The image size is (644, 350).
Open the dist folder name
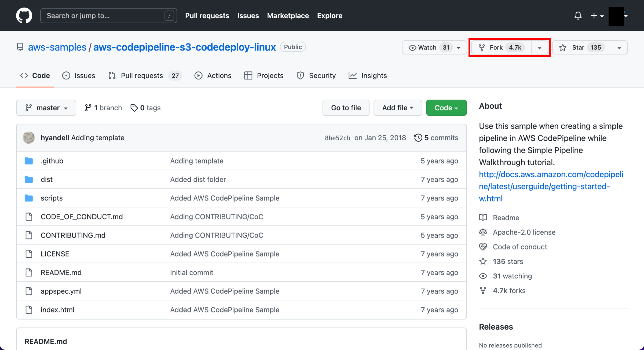pos(47,179)
